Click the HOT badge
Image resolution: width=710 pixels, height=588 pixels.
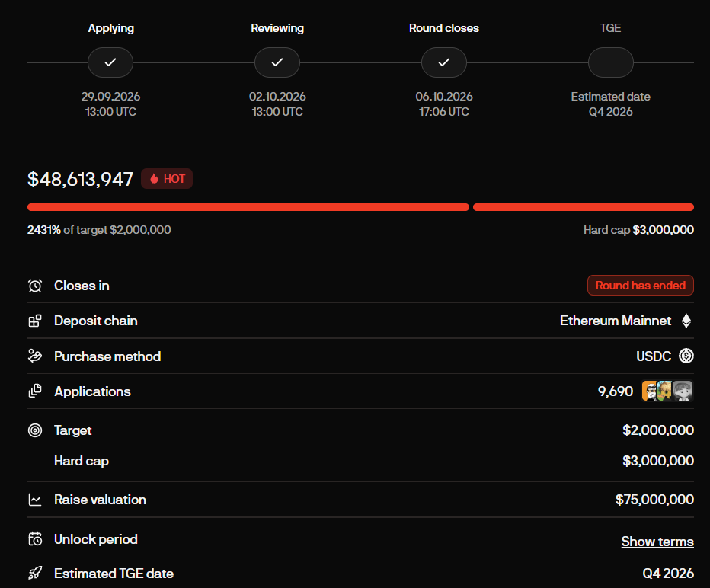pyautogui.click(x=167, y=179)
